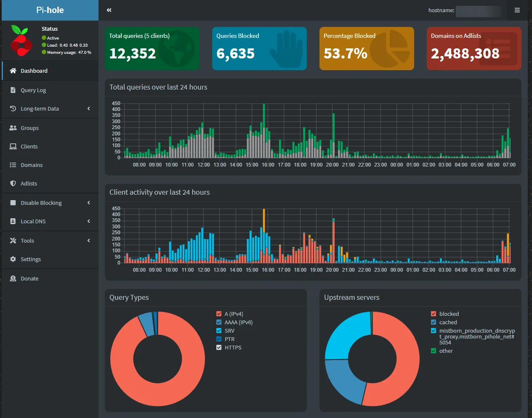This screenshot has width=532, height=418.
Task: Click the hamburger menu icon top right
Action: tap(517, 10)
